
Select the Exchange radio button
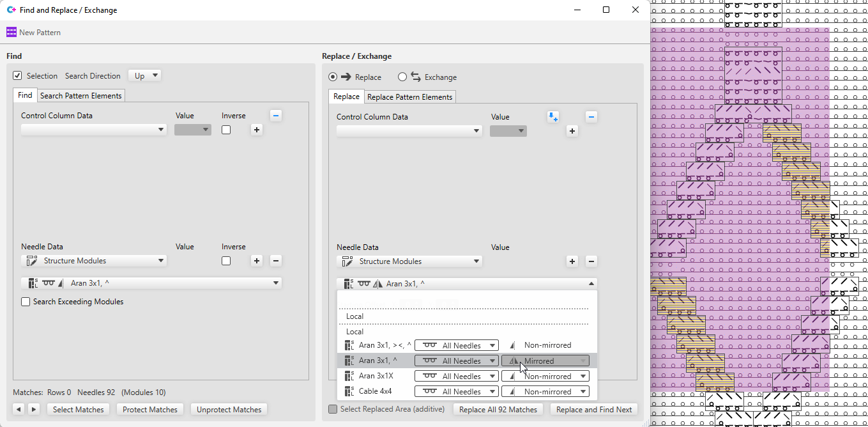coord(402,77)
